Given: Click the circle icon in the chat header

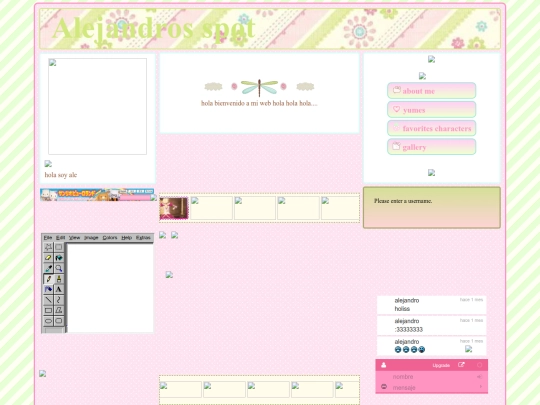Looking at the screenshot, I should [479, 365].
